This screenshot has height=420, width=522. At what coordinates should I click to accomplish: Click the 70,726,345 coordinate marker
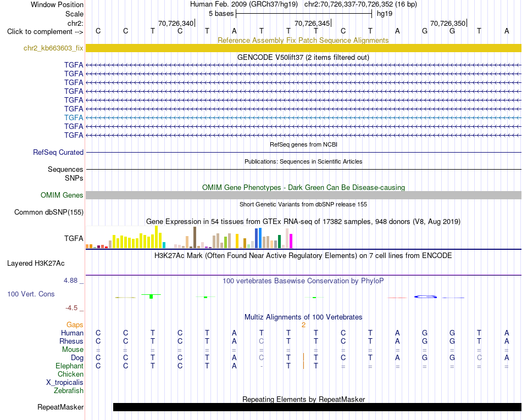[x=312, y=23]
